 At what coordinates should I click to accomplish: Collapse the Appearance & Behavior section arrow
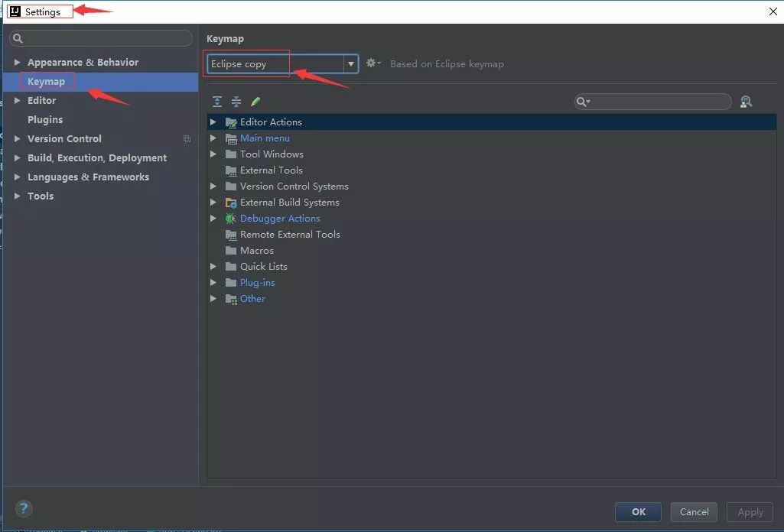16,62
